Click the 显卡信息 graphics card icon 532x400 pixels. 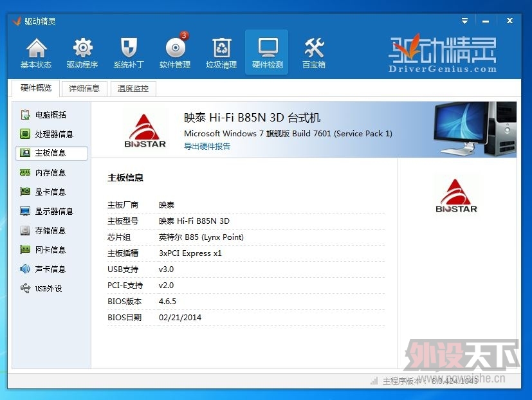pyautogui.click(x=25, y=192)
